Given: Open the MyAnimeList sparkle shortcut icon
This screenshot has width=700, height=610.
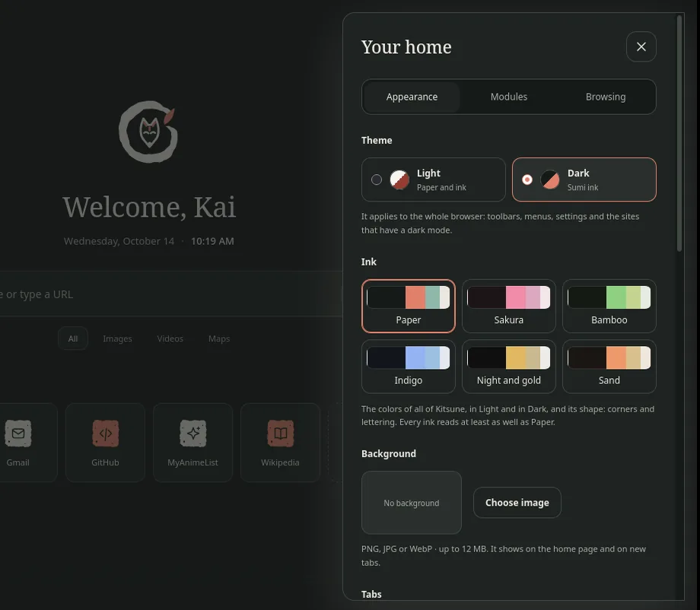Looking at the screenshot, I should click(192, 433).
